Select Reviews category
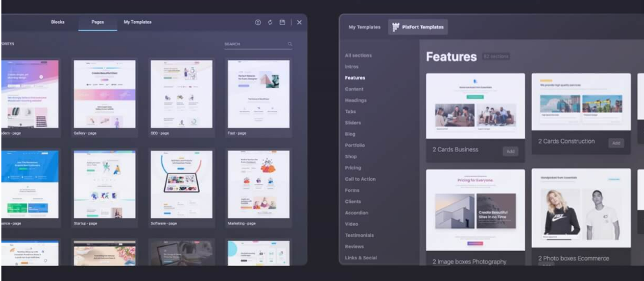644x281 pixels. 354,246
